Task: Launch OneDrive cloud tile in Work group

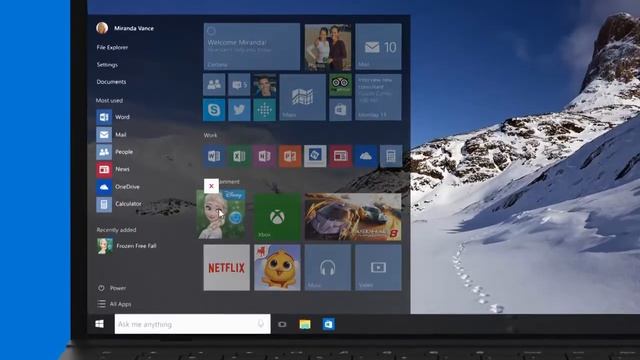Action: tap(366, 156)
